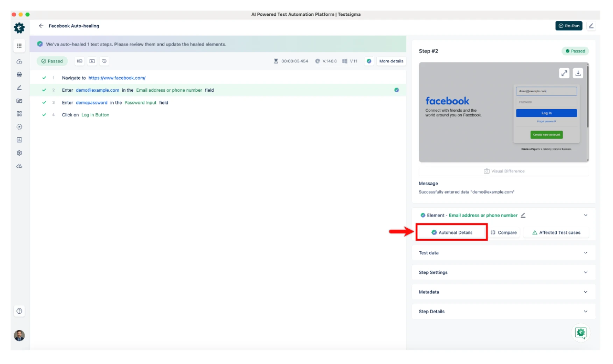Click the Re-Run button
The width and height of the screenshot is (613, 364).
coord(569,26)
